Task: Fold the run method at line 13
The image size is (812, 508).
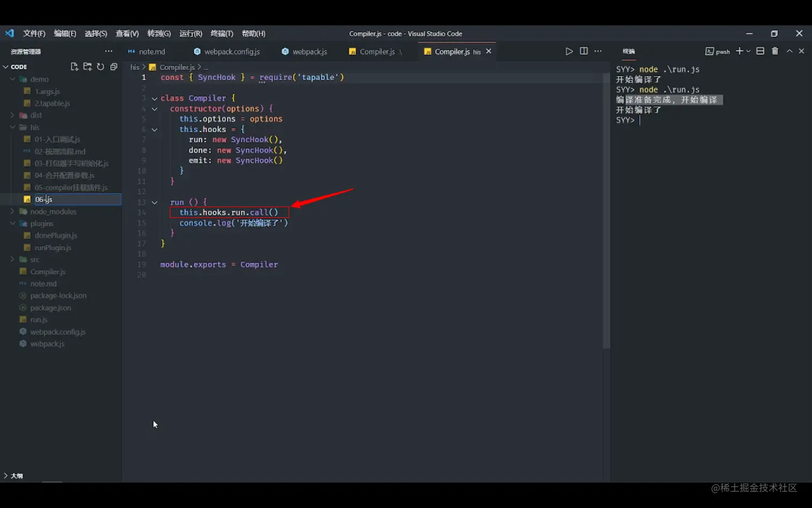Action: click(155, 203)
